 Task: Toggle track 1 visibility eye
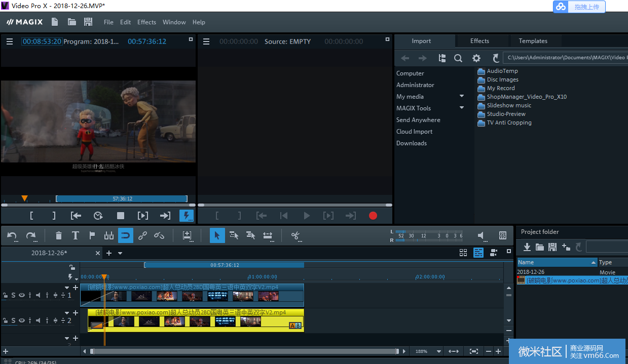coord(22,295)
